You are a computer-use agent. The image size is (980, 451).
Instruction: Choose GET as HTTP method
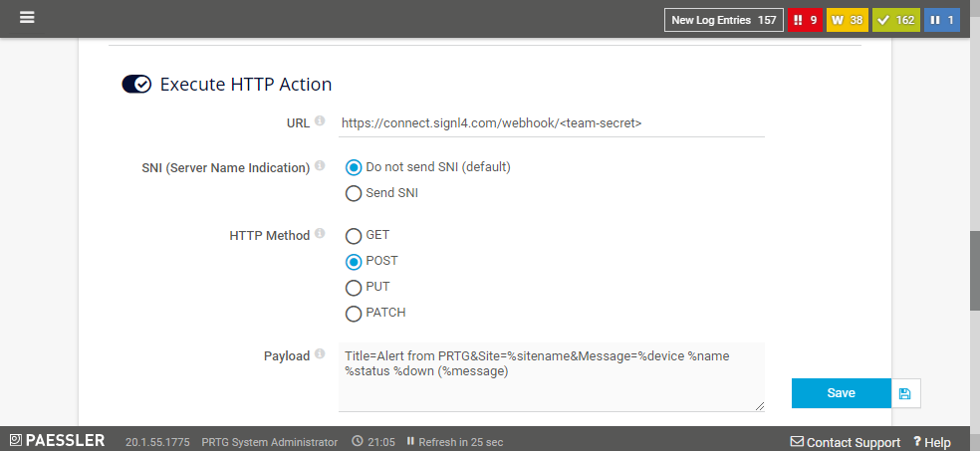[x=354, y=236]
